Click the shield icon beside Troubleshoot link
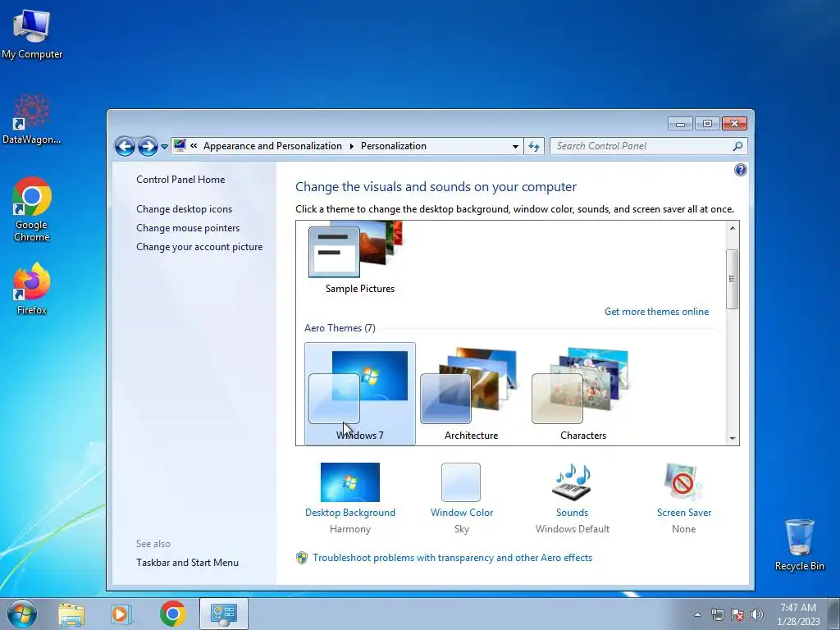Viewport: 840px width, 630px height. 302,558
